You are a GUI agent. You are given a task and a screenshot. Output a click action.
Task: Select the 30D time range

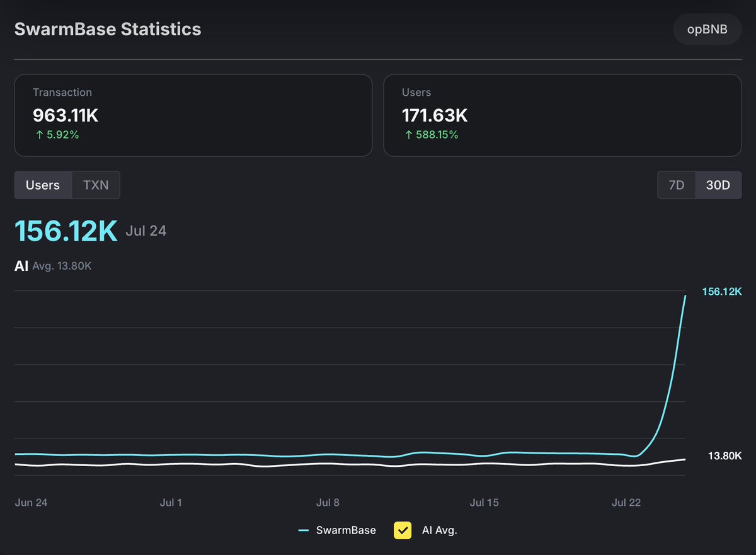click(718, 185)
